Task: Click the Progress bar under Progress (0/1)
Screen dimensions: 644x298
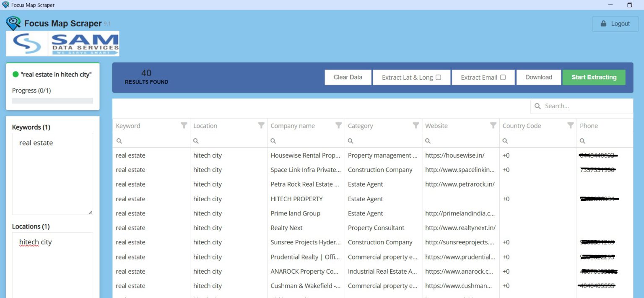Action: 52,101
